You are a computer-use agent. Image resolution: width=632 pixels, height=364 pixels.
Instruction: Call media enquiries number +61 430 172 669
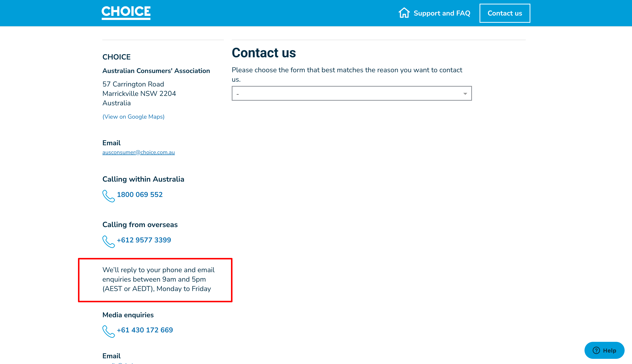point(145,330)
